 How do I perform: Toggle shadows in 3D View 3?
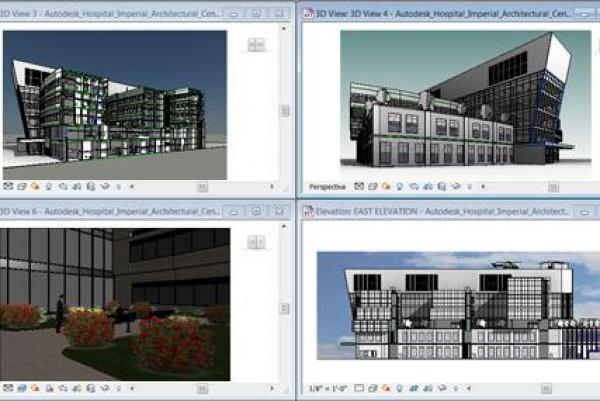pos(45,186)
